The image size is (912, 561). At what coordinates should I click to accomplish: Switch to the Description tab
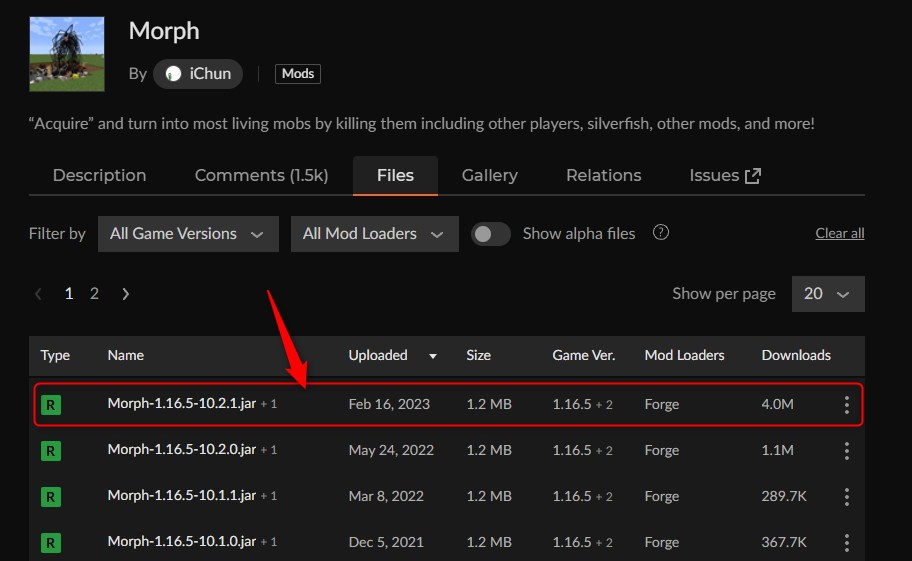tap(99, 175)
